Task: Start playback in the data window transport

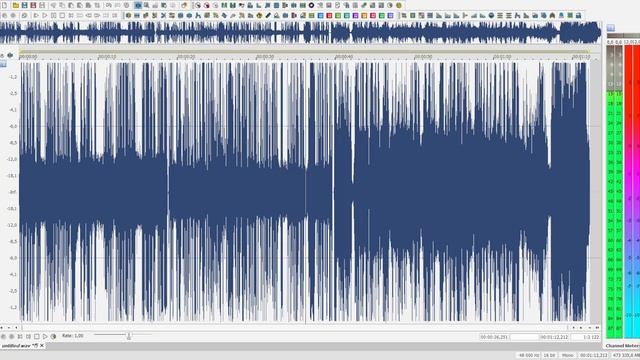Action: (x=45, y=336)
